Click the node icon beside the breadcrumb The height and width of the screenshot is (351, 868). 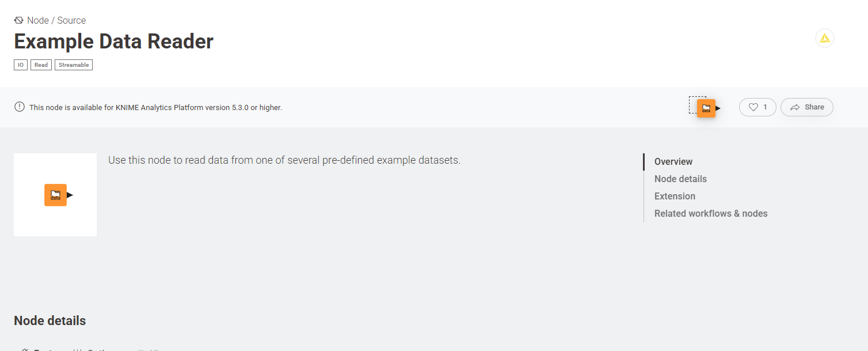tap(18, 20)
